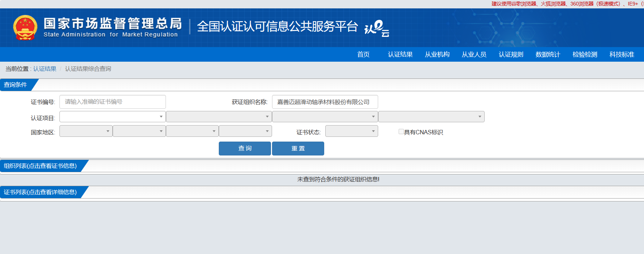This screenshot has height=254, width=644.
Task: Click the red browser recommendation notice
Action: pos(567,4)
